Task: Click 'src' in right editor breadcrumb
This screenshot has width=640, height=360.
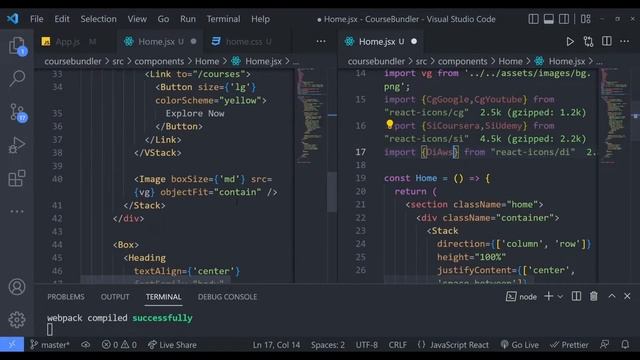Action: click(421, 61)
